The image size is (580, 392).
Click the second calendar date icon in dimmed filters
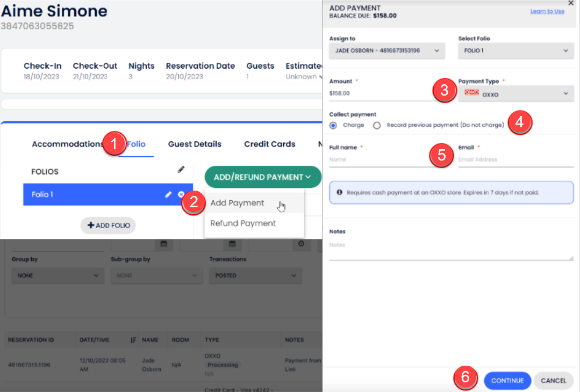(x=232, y=244)
